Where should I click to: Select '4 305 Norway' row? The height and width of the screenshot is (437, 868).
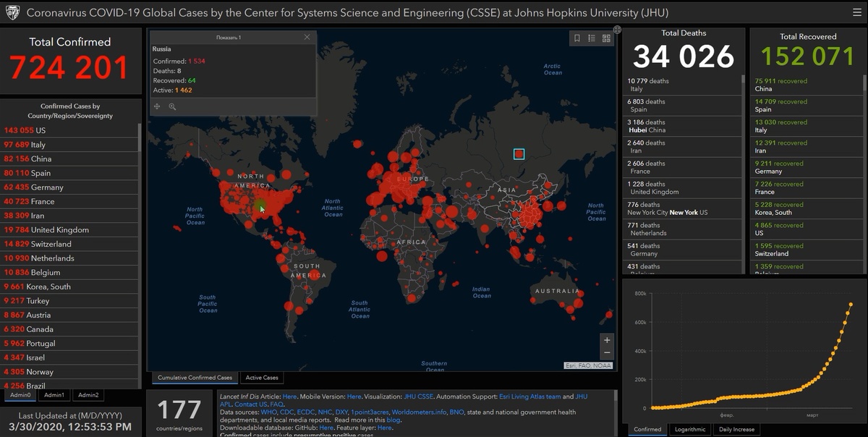click(69, 372)
